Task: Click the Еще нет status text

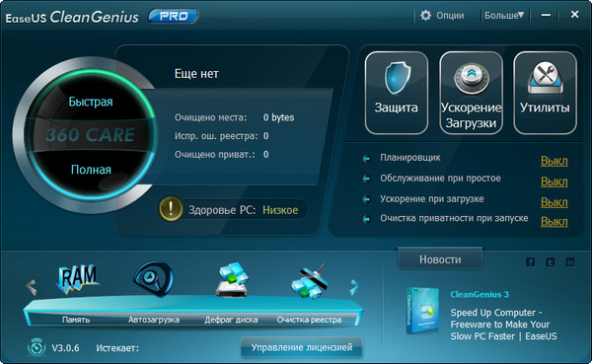Action: tap(196, 74)
